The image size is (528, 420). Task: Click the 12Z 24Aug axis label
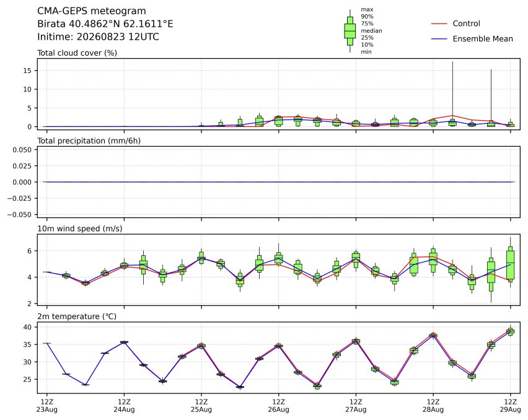[125, 406]
